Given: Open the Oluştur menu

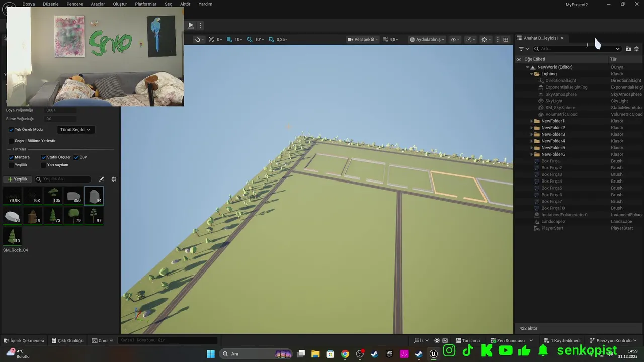Looking at the screenshot, I should (x=120, y=4).
